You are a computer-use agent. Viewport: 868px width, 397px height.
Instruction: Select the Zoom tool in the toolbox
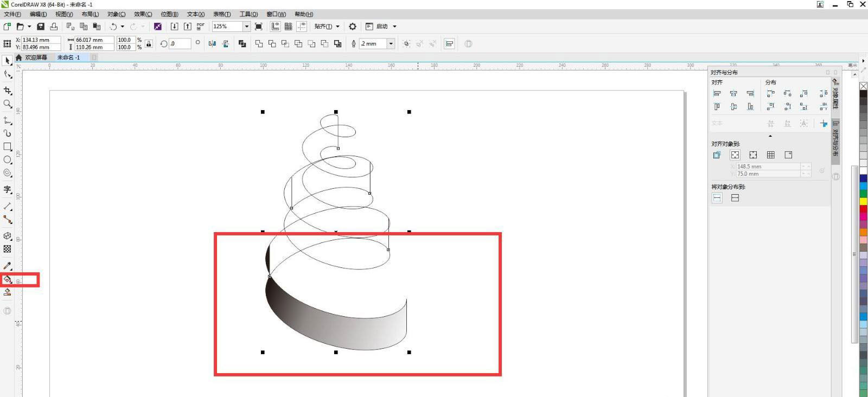(8, 104)
